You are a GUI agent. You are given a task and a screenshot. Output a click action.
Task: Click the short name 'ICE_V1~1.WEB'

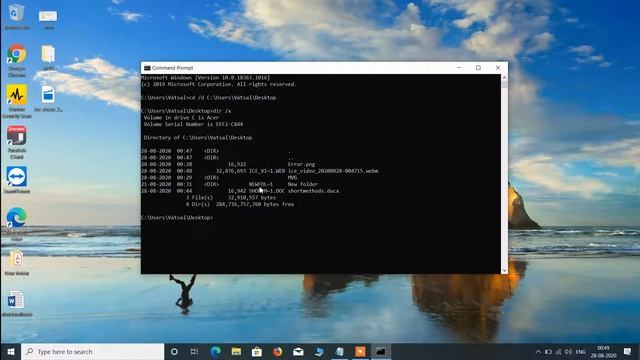click(267, 171)
